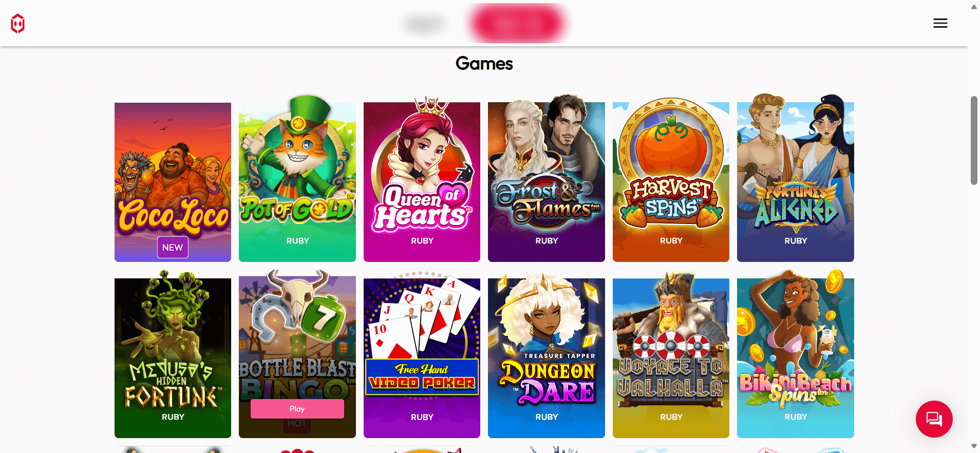Click the blurred red header button
The height and width of the screenshot is (453, 980).
click(517, 23)
